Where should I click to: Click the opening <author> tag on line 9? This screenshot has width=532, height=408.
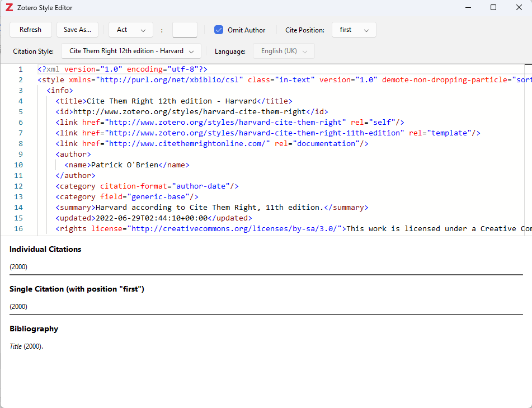pos(73,154)
